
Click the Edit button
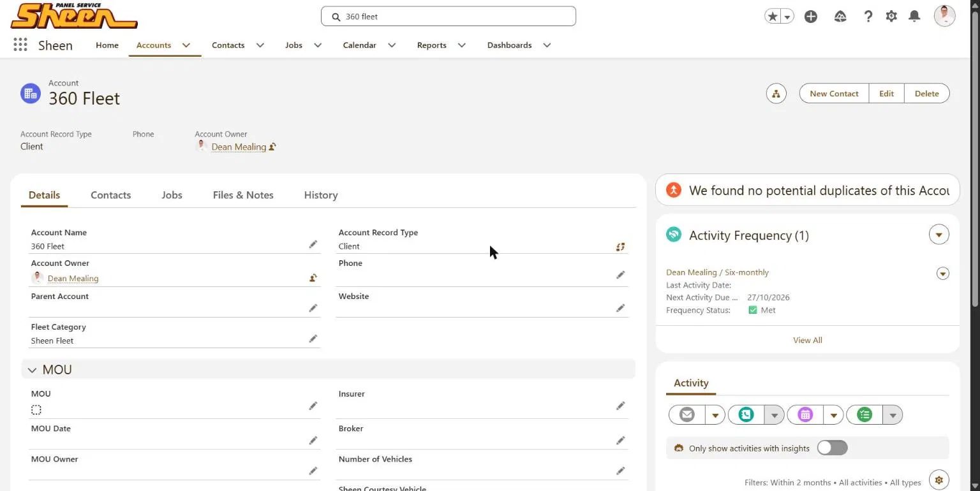[x=886, y=94]
